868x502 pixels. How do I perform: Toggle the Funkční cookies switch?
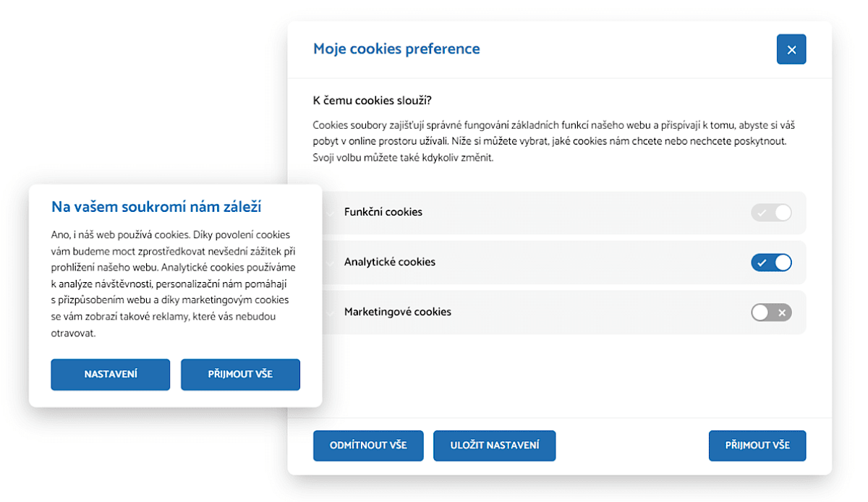click(771, 213)
